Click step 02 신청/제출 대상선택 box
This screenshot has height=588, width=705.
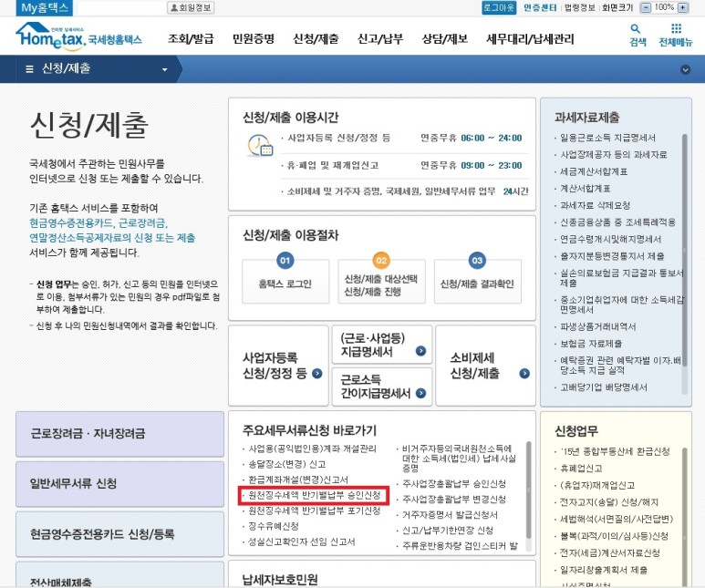pos(381,282)
